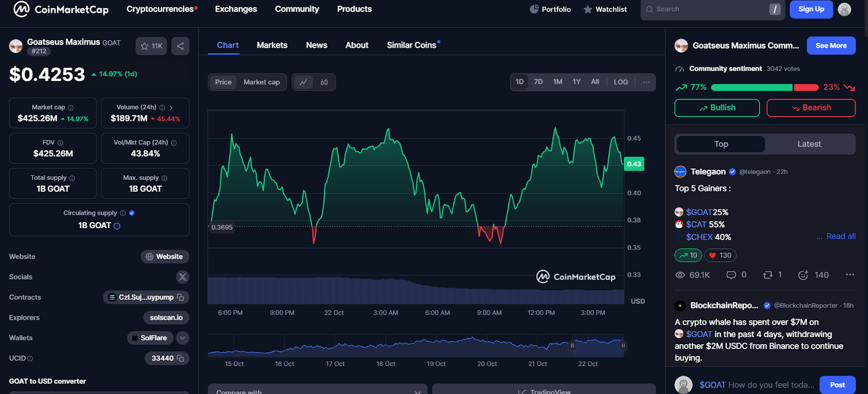
Task: Click Sign Up button
Action: pos(811,9)
